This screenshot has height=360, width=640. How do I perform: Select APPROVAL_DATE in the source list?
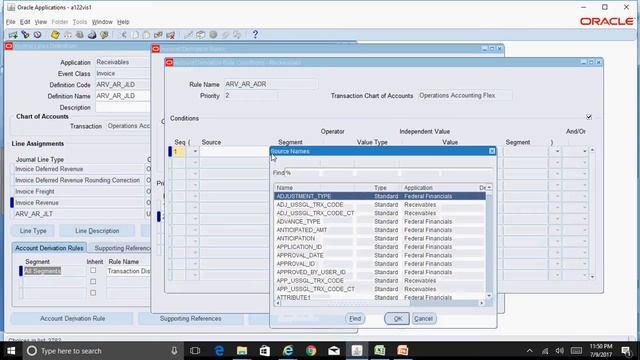(300, 255)
